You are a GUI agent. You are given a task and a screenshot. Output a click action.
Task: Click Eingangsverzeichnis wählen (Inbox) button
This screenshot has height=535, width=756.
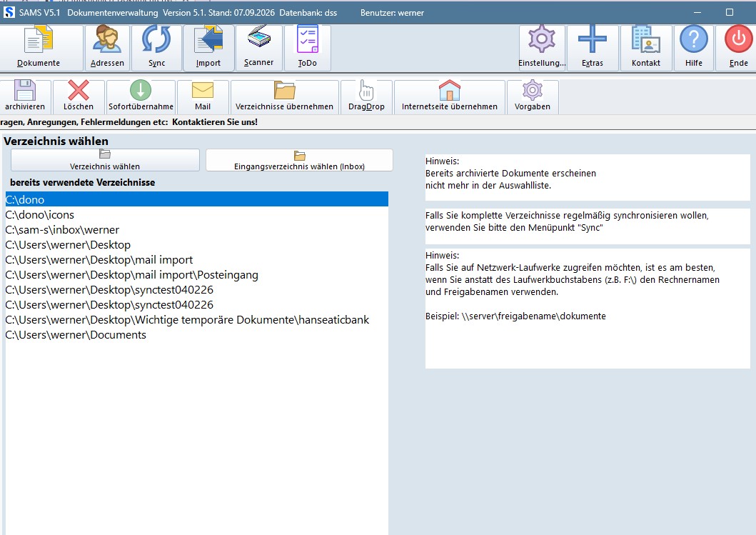pyautogui.click(x=299, y=160)
